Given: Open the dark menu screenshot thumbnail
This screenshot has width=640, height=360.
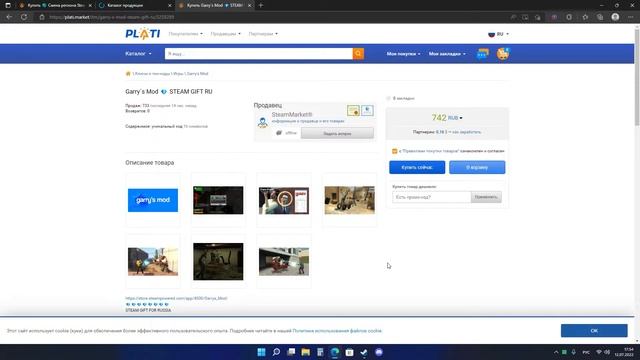Looking at the screenshot, I should point(218,200).
